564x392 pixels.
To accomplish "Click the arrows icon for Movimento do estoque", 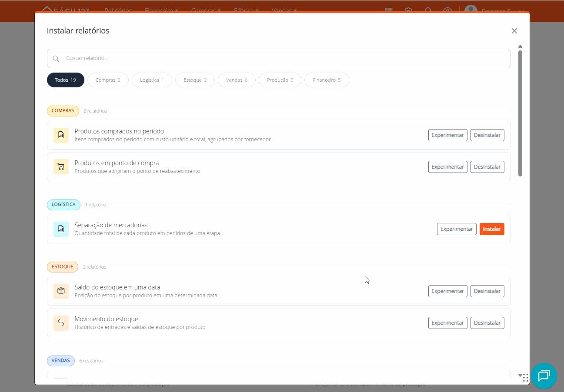I will click(x=61, y=323).
